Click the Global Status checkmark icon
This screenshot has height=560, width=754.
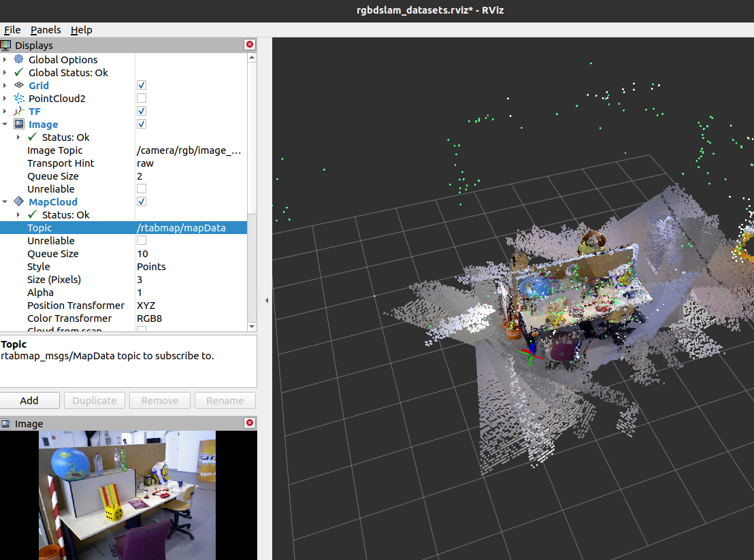click(x=19, y=72)
